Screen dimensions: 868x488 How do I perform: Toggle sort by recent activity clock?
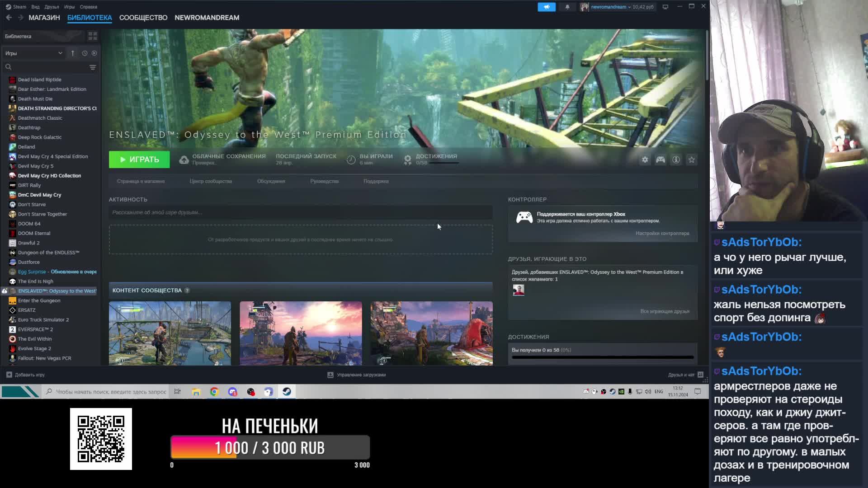tap(85, 53)
